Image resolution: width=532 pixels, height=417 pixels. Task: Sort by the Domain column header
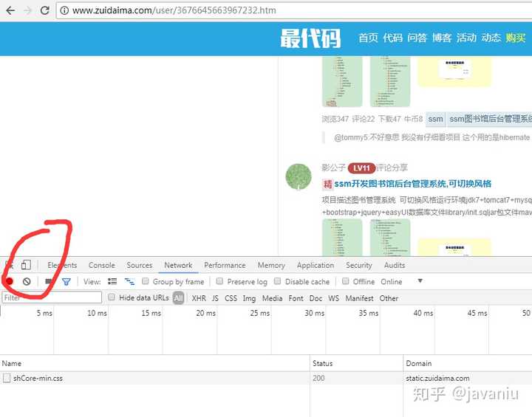point(468,363)
